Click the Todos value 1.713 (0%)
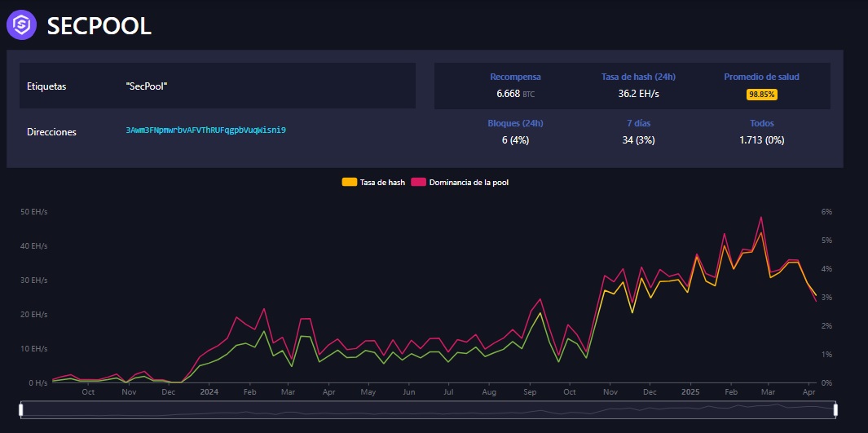 761,139
